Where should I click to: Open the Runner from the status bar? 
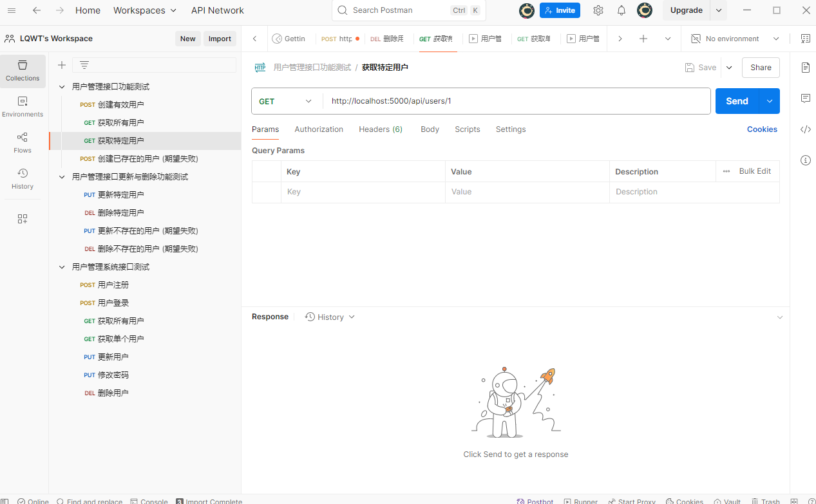coord(580,501)
